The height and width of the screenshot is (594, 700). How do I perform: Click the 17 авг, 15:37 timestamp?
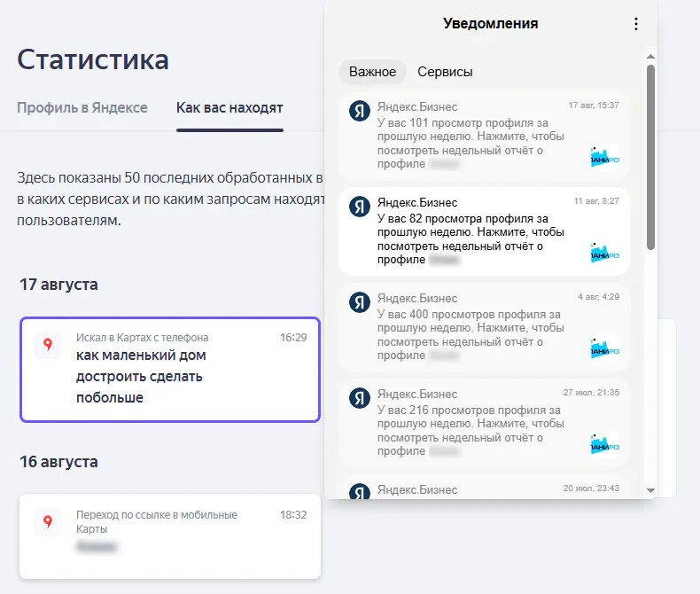[x=594, y=106]
